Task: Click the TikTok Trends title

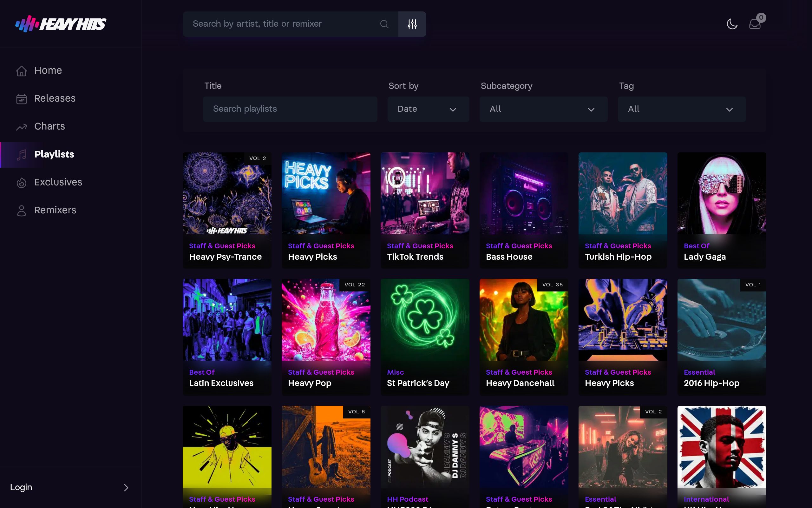Action: point(415,257)
